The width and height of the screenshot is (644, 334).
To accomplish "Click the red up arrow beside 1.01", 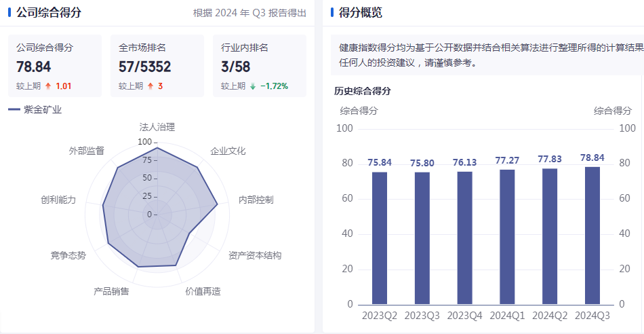I will pyautogui.click(x=48, y=86).
